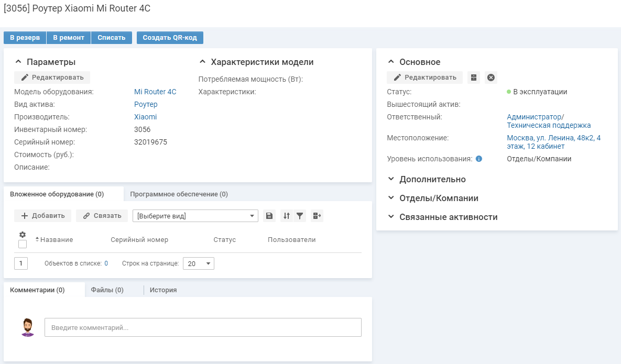Click the Создать QR-код button

[170, 38]
